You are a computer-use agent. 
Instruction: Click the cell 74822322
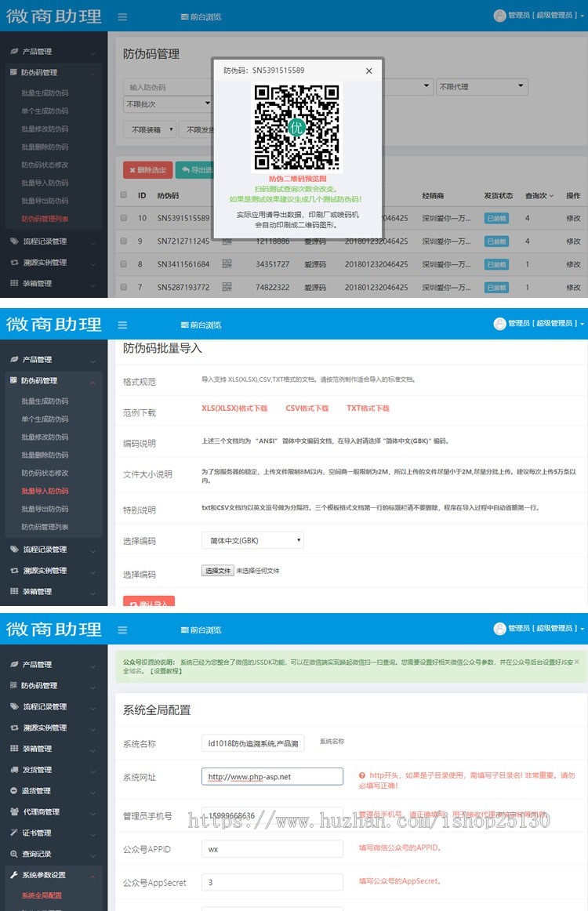tap(273, 287)
